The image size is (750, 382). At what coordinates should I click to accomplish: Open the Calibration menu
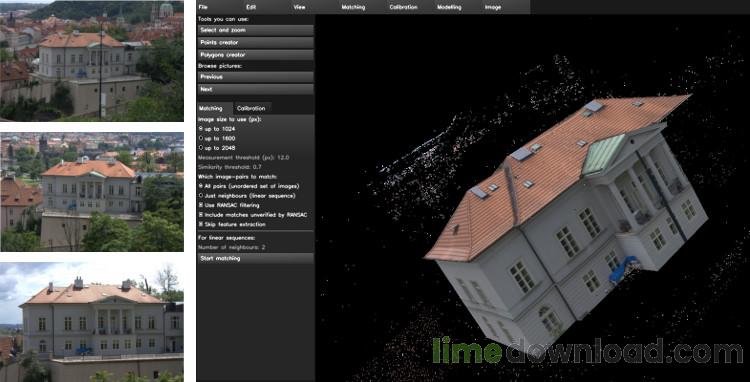[403, 7]
